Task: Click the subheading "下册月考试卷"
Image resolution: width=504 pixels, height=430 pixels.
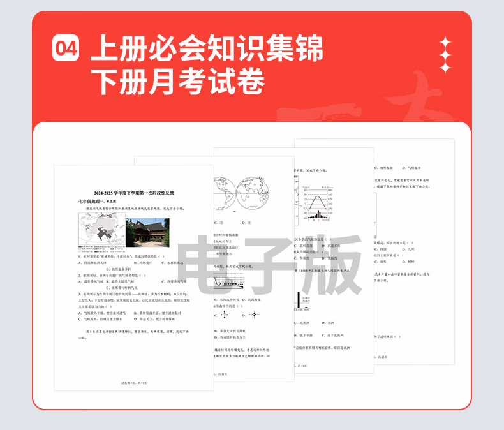Action: coord(177,81)
